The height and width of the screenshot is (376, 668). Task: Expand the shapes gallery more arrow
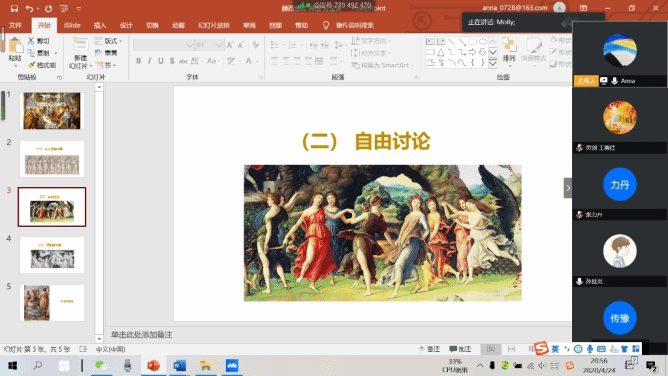(x=493, y=63)
